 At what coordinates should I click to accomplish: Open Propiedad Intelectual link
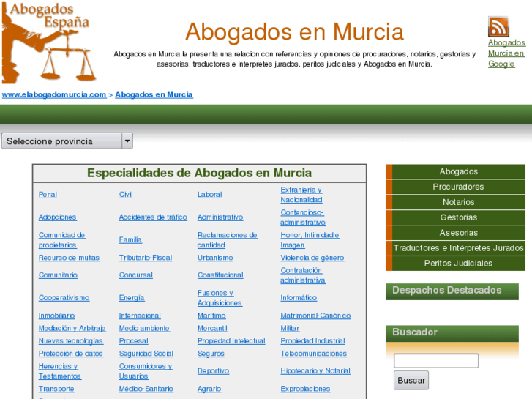[231, 341]
